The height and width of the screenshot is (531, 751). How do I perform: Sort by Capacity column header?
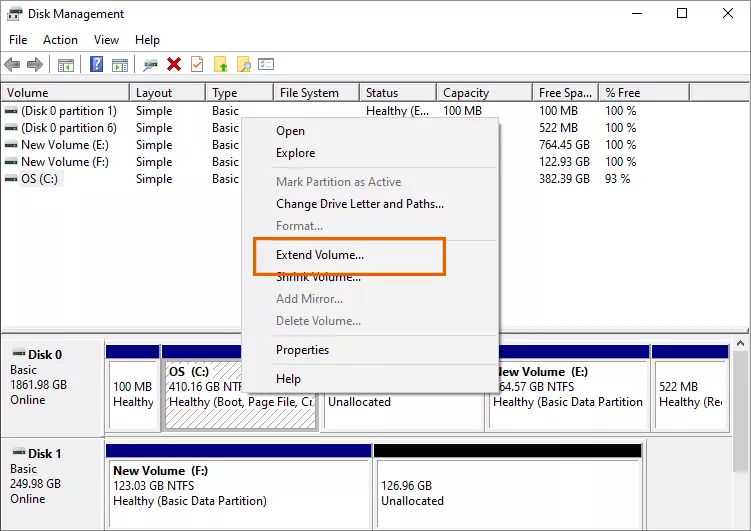coord(466,93)
